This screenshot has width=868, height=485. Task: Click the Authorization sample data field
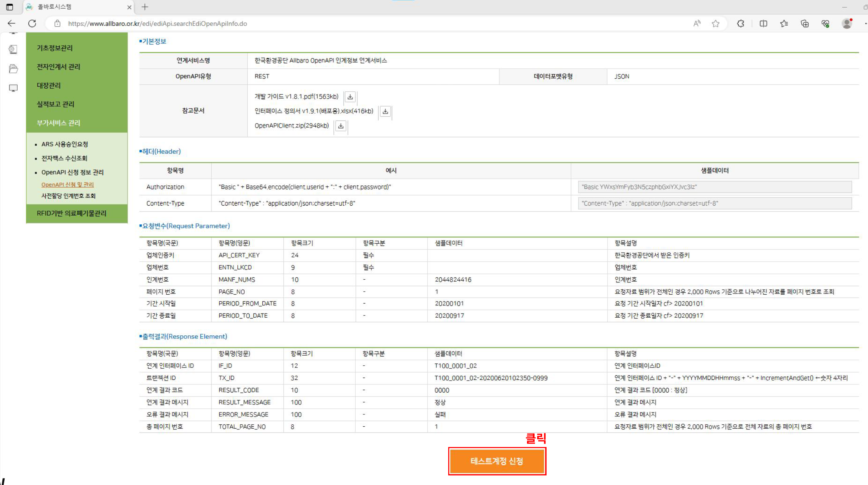click(x=715, y=187)
